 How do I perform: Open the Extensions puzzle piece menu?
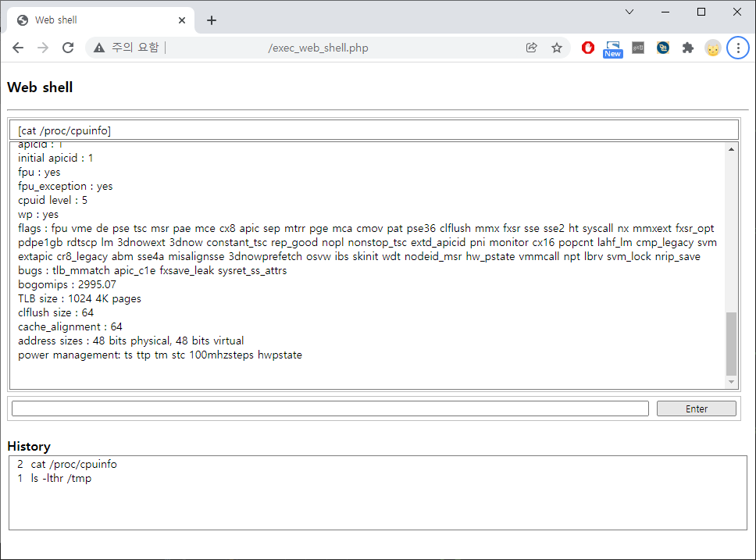click(x=688, y=48)
